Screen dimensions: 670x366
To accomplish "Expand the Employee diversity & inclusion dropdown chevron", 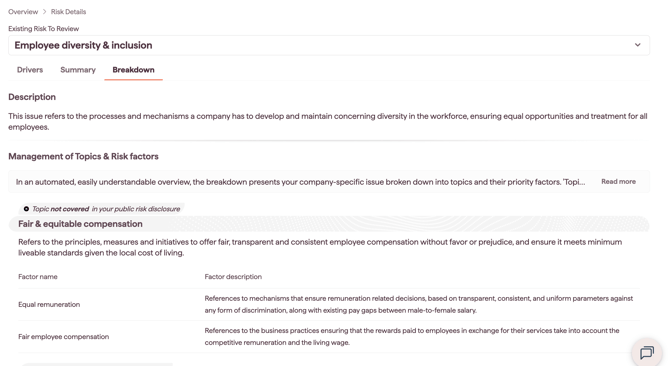I will click(x=637, y=45).
